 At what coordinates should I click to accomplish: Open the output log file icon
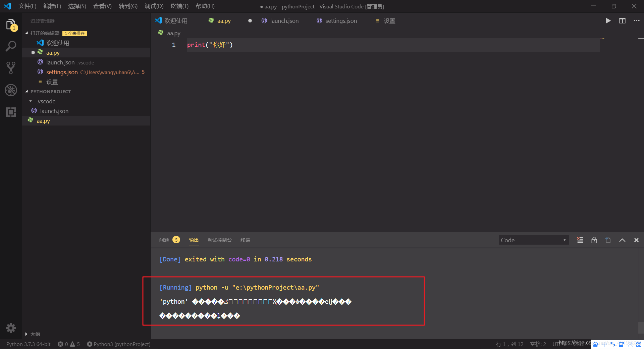tap(608, 240)
